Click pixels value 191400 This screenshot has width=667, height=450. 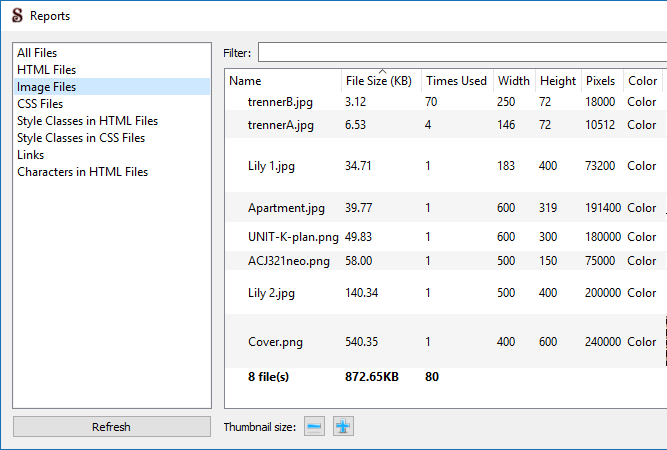click(603, 208)
